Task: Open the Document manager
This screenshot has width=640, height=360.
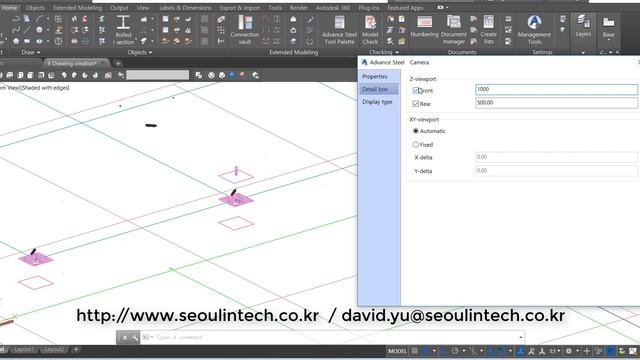Action: coord(453,29)
